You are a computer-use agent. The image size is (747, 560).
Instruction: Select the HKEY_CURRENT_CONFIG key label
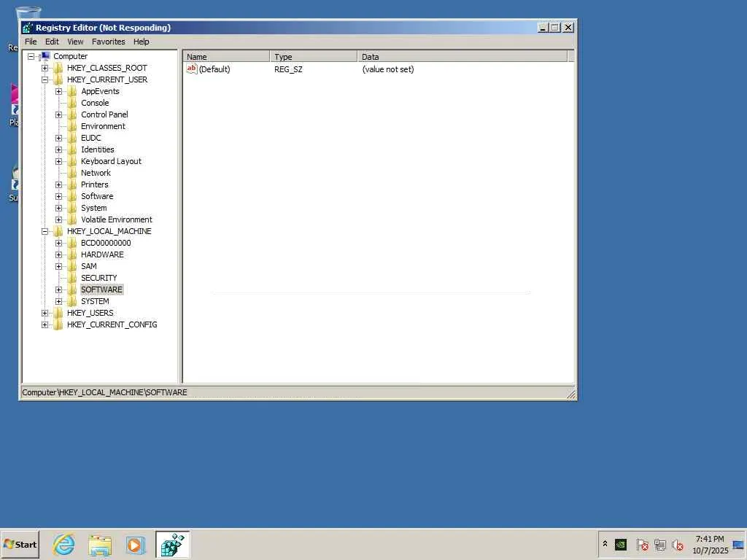click(112, 324)
